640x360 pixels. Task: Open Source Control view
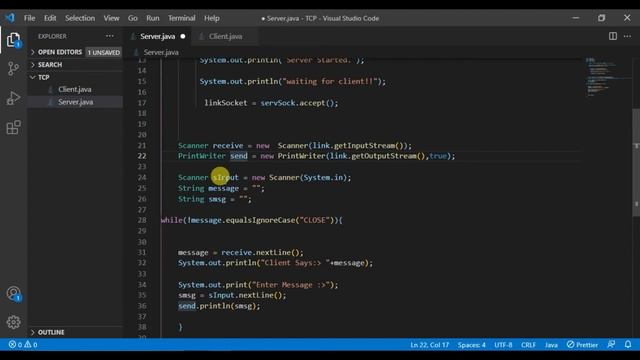(13, 69)
